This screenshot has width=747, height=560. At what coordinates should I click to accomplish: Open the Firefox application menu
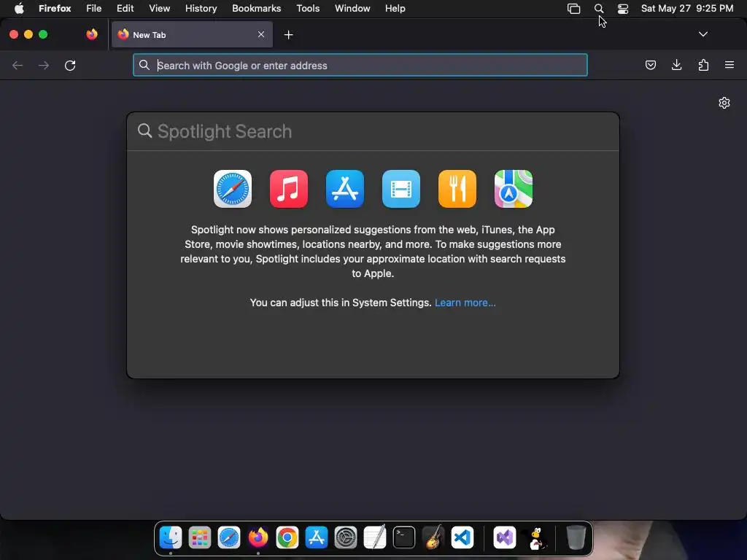(55, 9)
